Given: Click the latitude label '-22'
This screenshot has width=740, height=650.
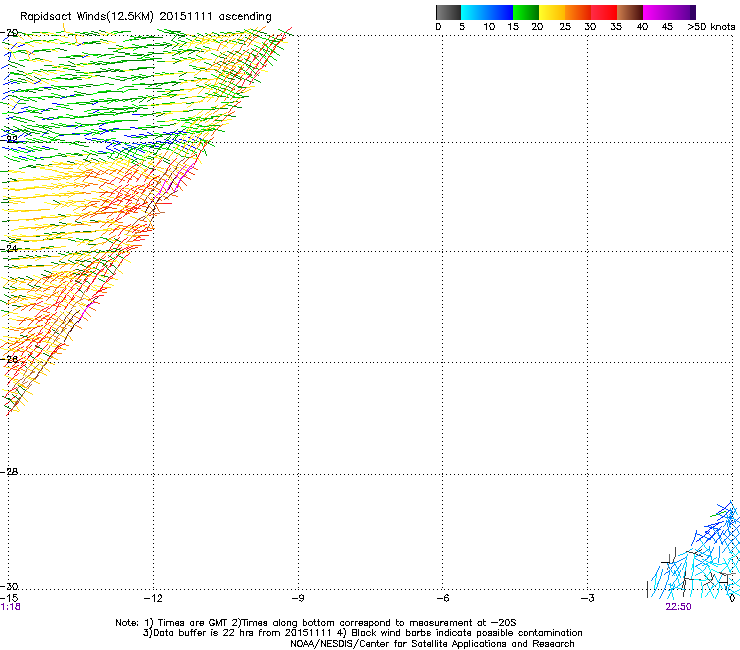Looking at the screenshot, I should [9, 139].
